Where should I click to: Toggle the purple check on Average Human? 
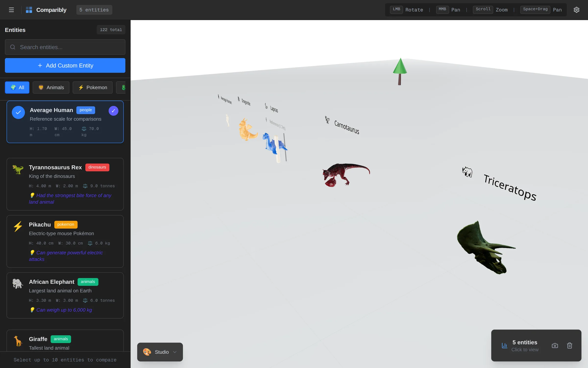[x=113, y=111]
